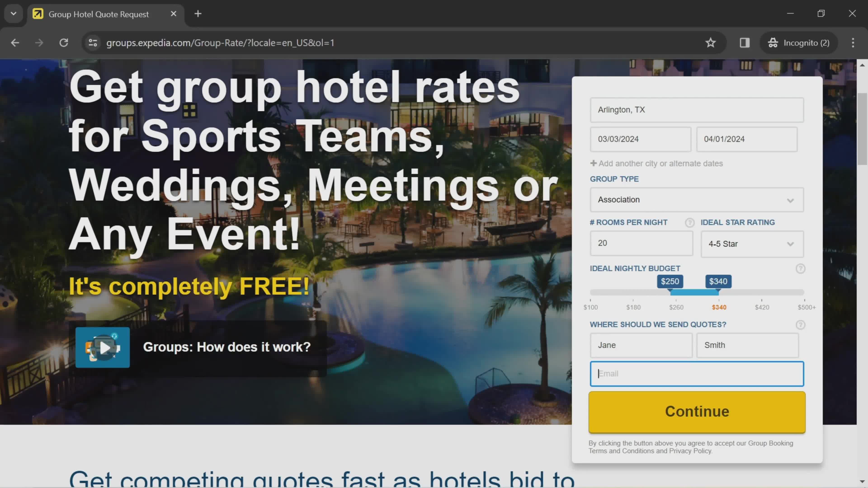
Task: Click the last name field with Smith
Action: pyautogui.click(x=747, y=345)
